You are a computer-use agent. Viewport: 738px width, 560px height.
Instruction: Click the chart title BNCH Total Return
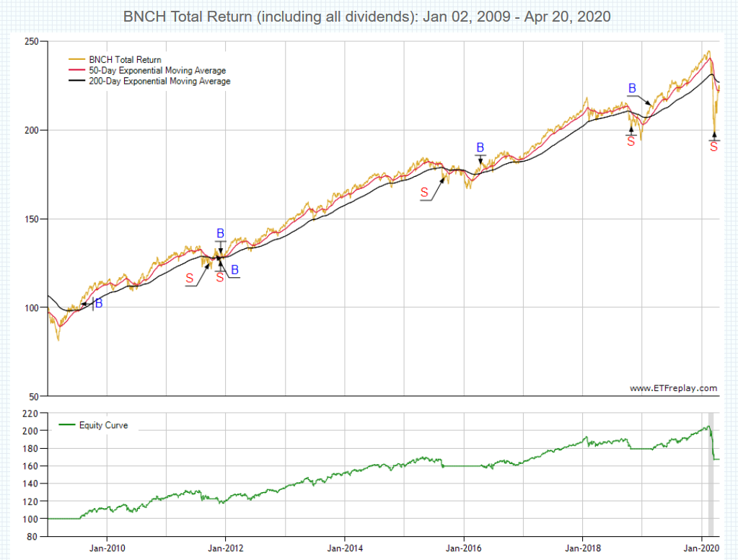click(369, 17)
